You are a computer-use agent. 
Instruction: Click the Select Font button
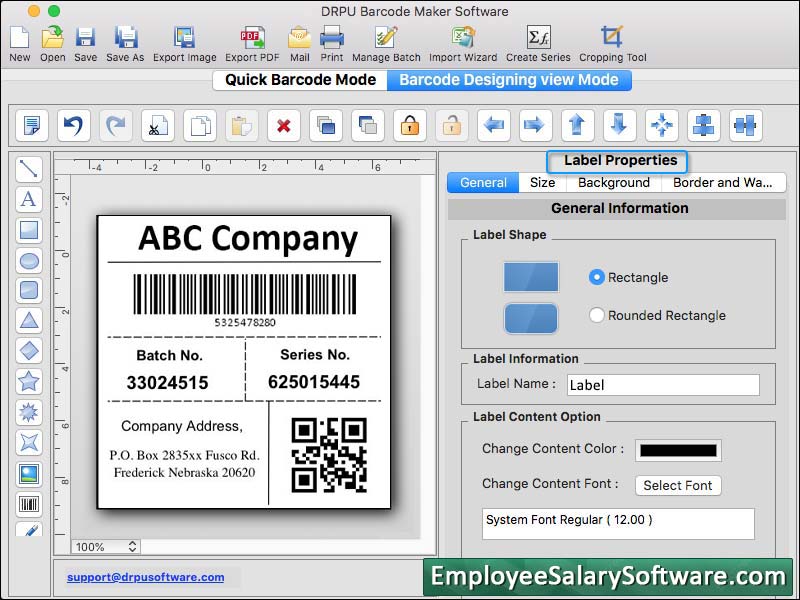point(678,486)
